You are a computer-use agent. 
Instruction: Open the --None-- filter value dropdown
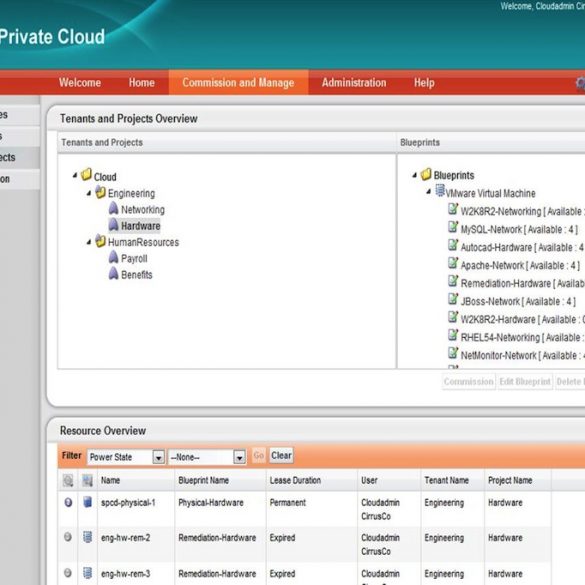tap(240, 457)
